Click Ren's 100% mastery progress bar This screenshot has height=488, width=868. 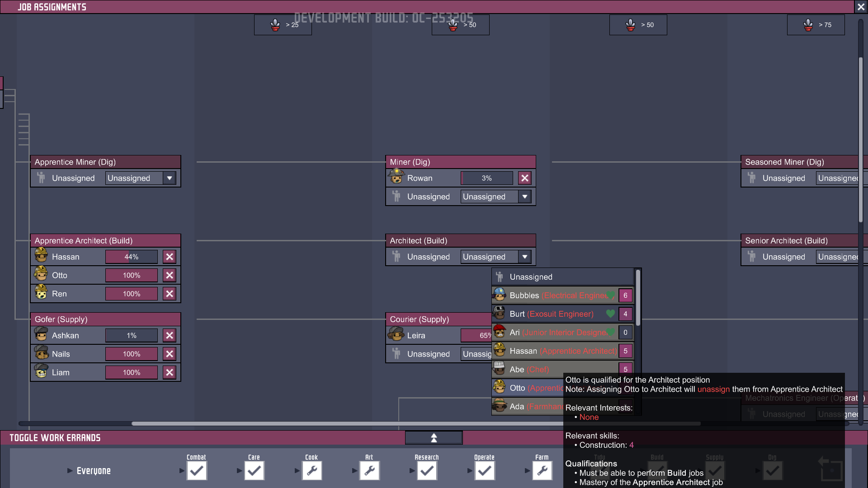click(x=131, y=294)
